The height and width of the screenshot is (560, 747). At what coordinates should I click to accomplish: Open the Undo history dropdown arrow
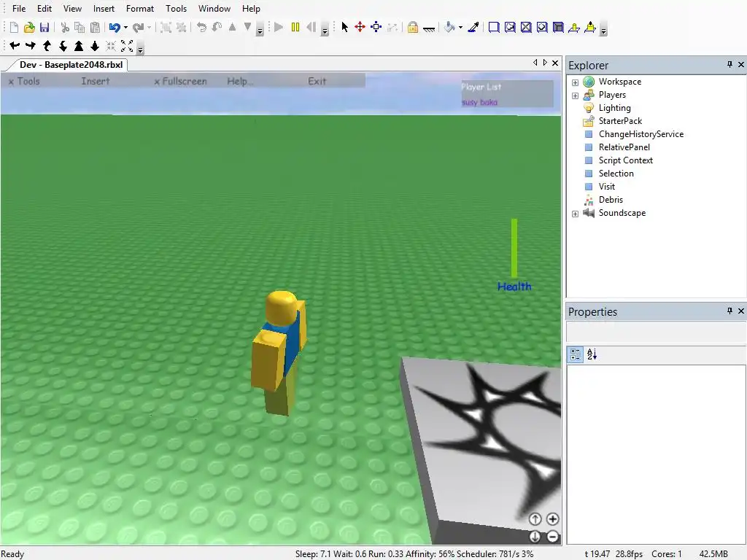point(125,28)
